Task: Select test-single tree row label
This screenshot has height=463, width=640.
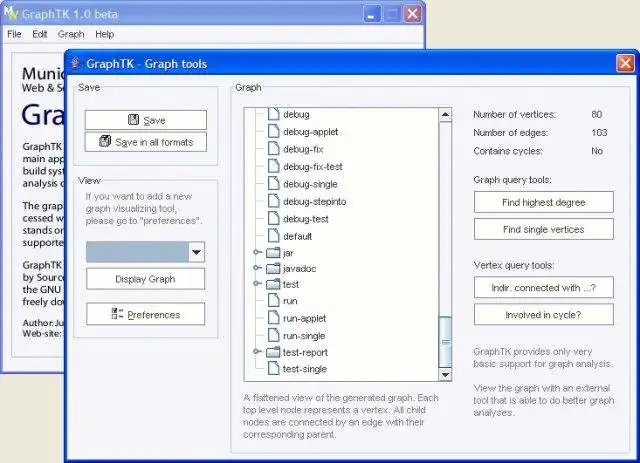Action: pyautogui.click(x=305, y=369)
